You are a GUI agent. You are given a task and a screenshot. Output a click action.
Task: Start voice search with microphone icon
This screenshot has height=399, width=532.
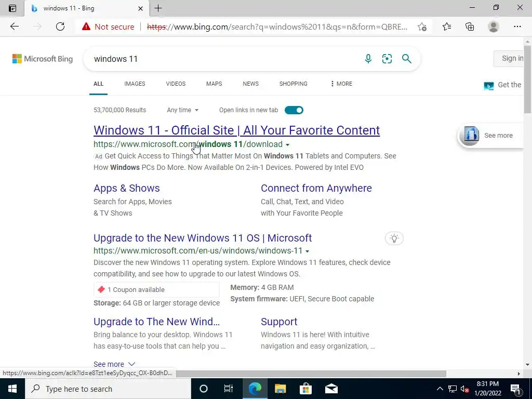tap(368, 59)
